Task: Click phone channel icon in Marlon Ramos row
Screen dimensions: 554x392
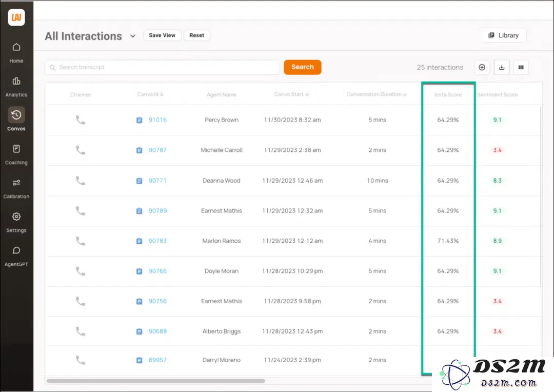Action: tap(81, 241)
